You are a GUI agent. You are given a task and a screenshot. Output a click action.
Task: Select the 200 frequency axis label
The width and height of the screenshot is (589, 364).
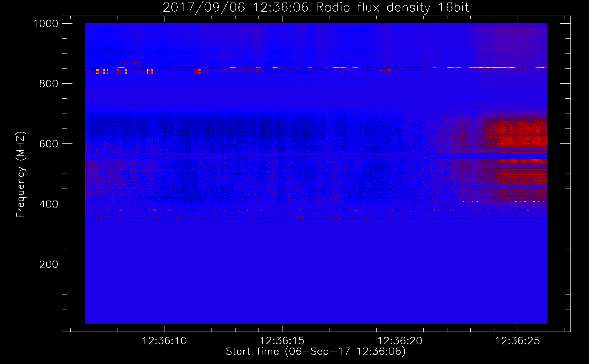pyautogui.click(x=49, y=264)
